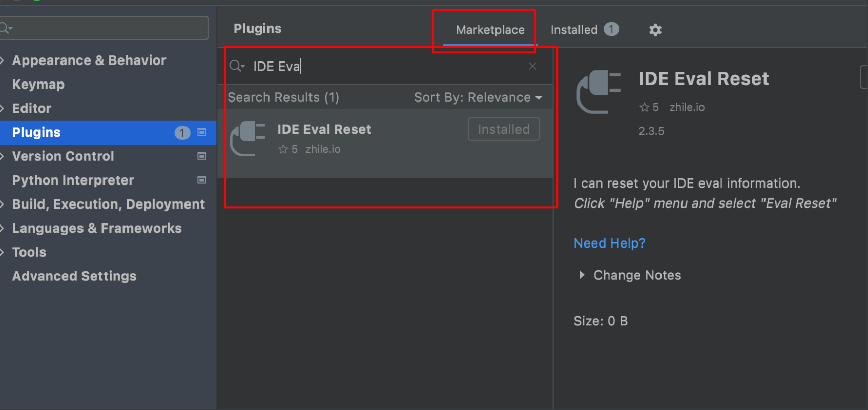Click the project-level icon beside Plugins
This screenshot has height=410, width=868.
coord(202,132)
